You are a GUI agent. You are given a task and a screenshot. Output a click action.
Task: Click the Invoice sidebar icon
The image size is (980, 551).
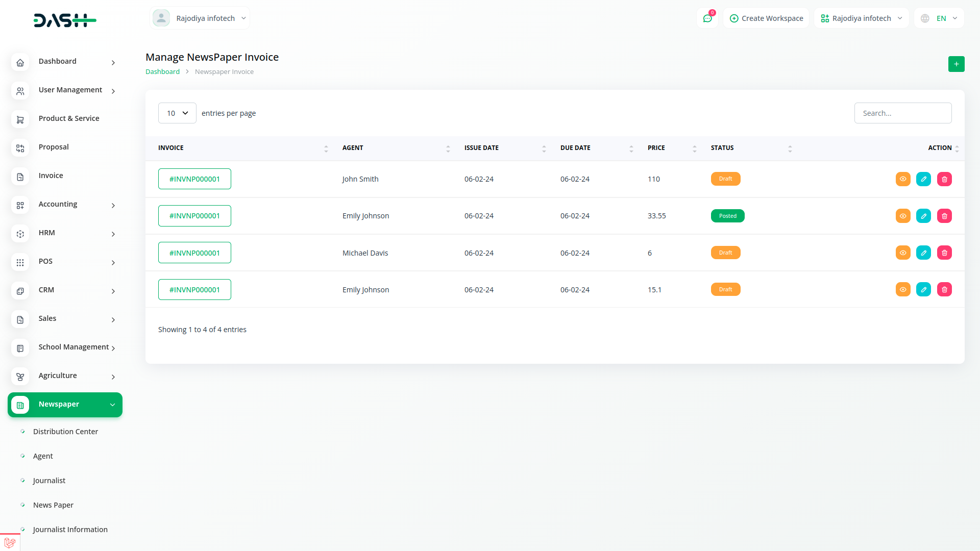coord(20,177)
